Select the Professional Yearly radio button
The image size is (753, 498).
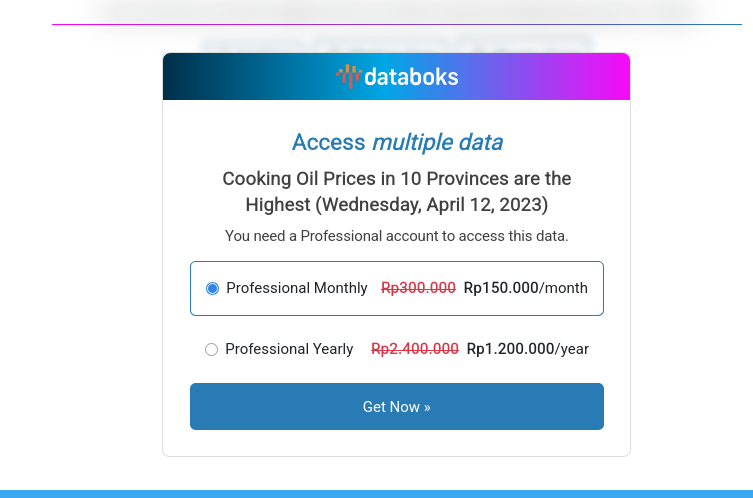tap(211, 349)
